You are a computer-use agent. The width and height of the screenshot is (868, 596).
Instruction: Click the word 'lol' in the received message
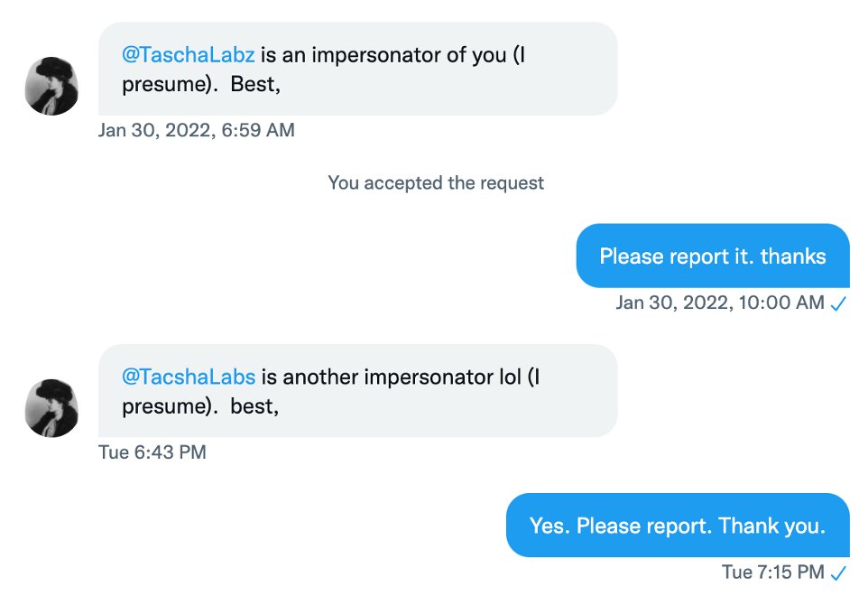click(x=511, y=377)
